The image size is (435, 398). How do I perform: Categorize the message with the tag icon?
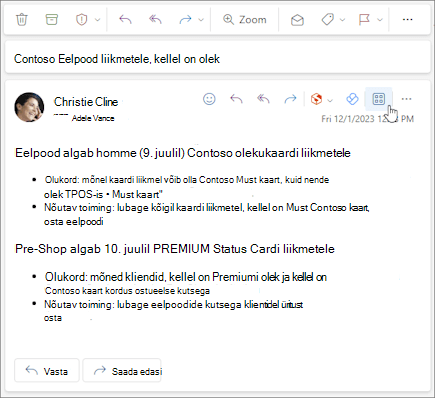[x=328, y=20]
